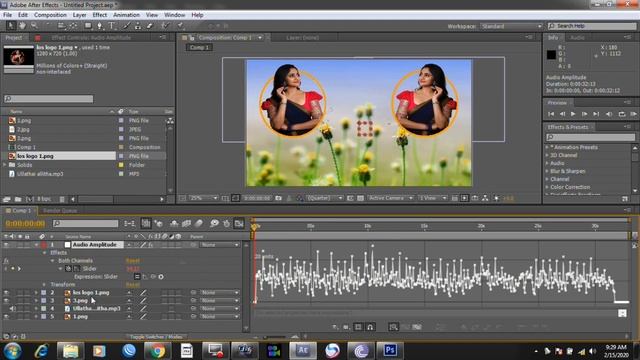Screen dimensions: 640x360
Task: Toggle frame blending icon in timeline header
Action: [187, 223]
